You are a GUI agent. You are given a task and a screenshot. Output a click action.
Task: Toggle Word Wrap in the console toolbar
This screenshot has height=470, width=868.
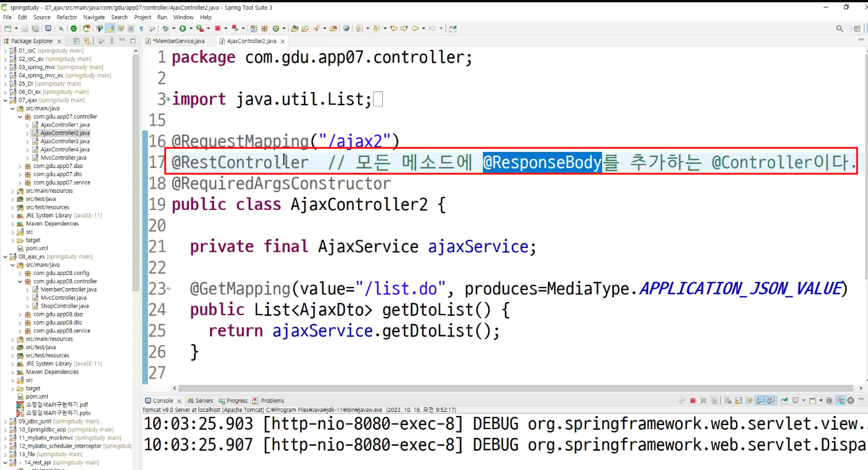(749, 400)
